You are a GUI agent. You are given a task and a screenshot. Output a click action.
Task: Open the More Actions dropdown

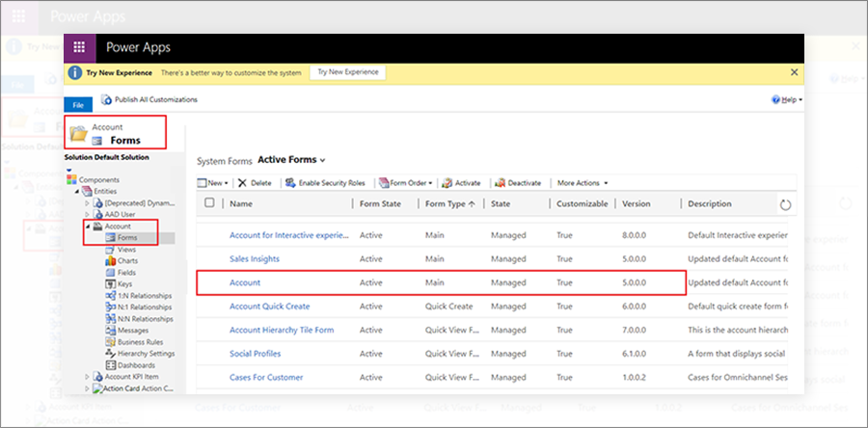[x=582, y=182]
